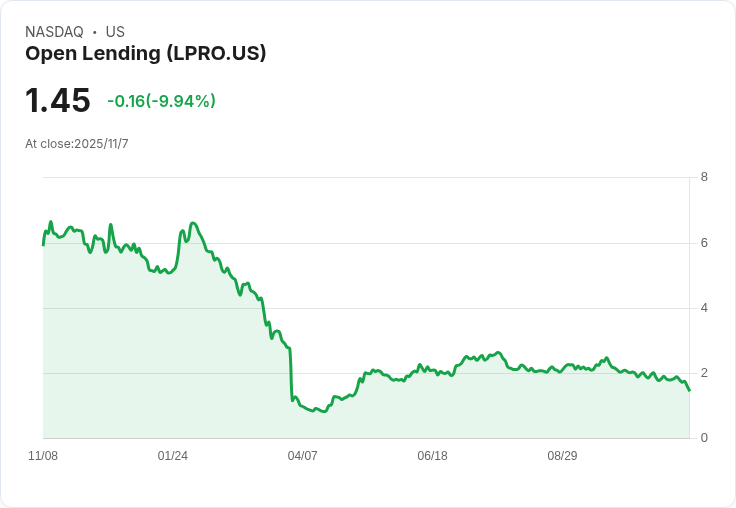
Task: Click the 01/24 date axis label
Action: (173, 456)
